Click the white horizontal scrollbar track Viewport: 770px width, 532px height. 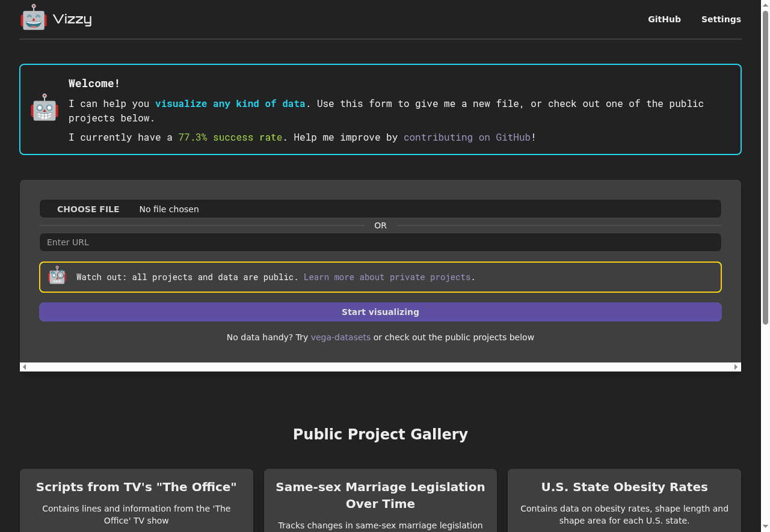point(380,367)
